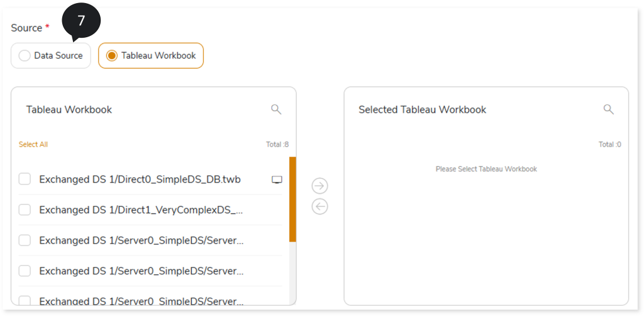Click the Please Select Tableau Workbook placeholder
The image size is (644, 316).
click(x=486, y=169)
